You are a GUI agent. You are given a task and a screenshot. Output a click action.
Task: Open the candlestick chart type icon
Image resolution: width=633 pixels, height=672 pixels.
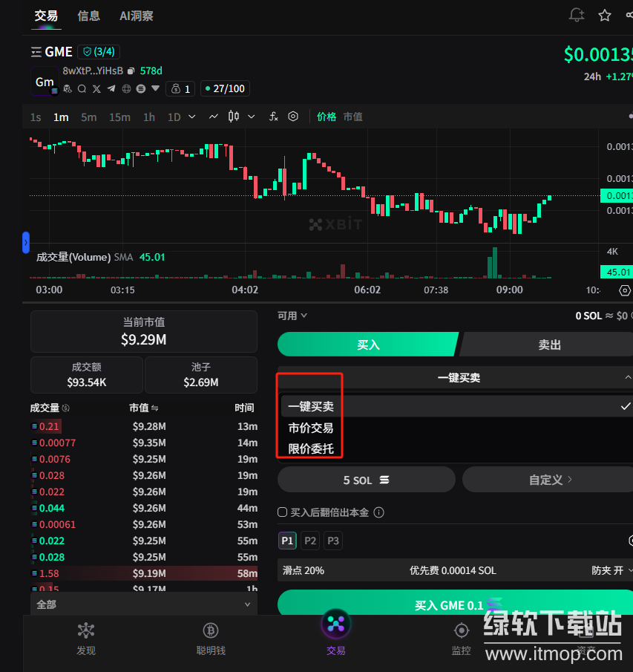[x=234, y=117]
